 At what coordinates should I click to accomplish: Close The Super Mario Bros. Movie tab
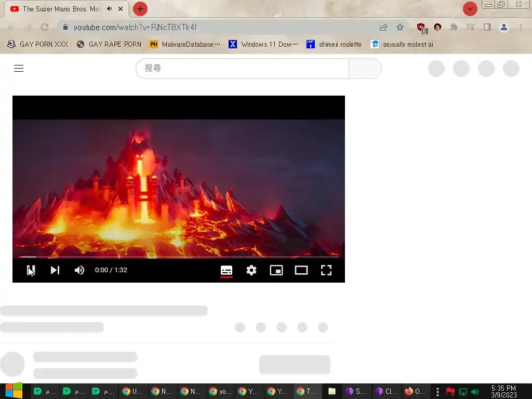tap(121, 9)
